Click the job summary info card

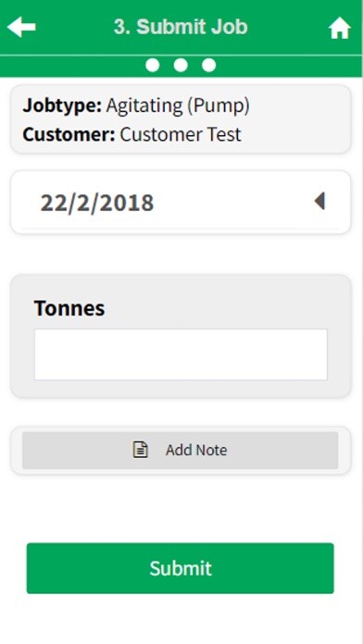[181, 119]
